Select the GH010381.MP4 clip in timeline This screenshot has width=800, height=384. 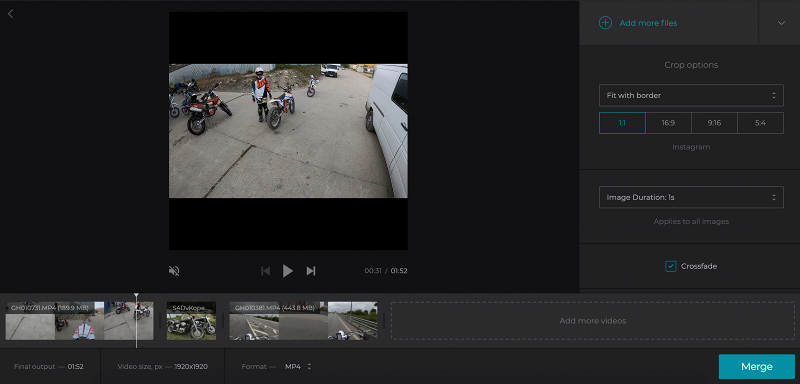tap(303, 321)
